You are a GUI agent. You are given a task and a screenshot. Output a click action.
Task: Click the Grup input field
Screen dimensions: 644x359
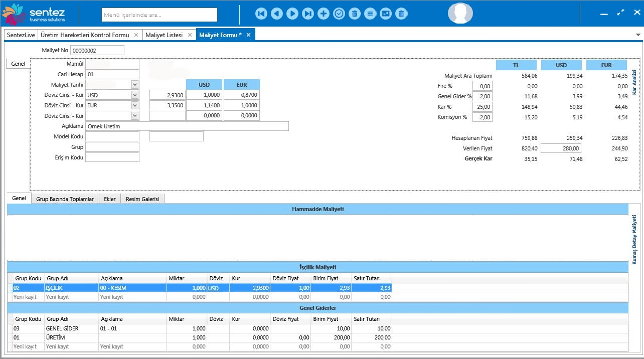[x=112, y=147]
